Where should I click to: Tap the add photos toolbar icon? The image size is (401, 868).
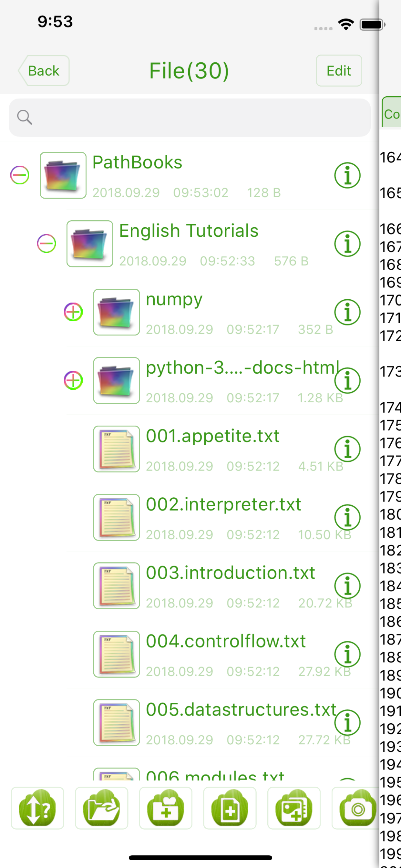click(294, 808)
